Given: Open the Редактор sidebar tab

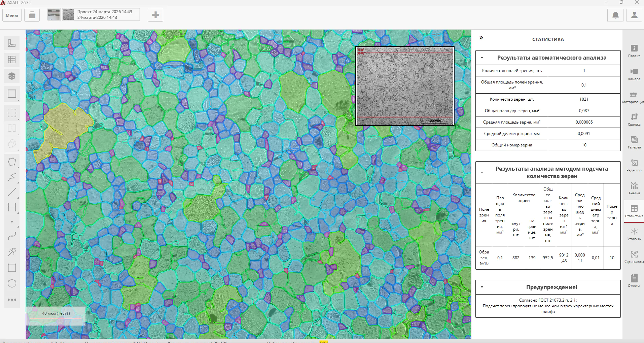Looking at the screenshot, I should pyautogui.click(x=634, y=165).
